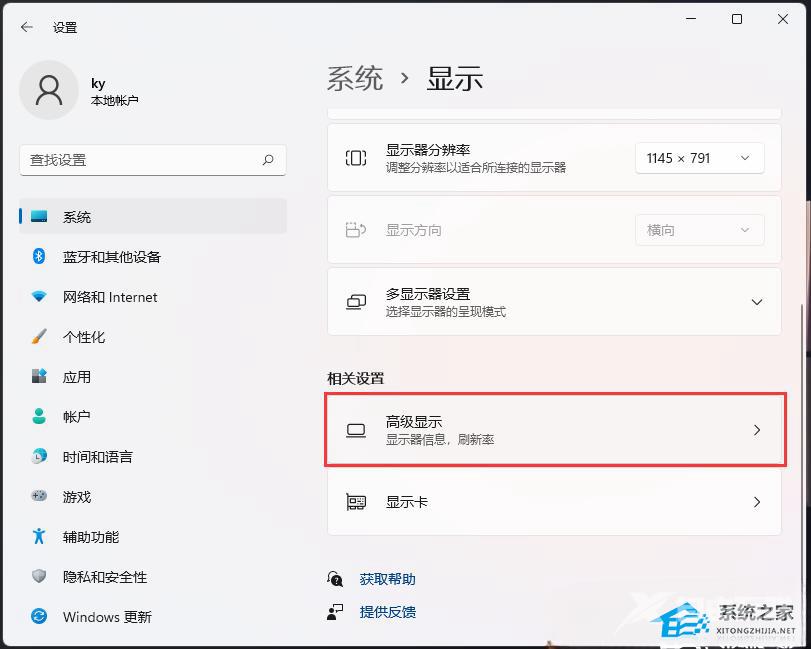
Task: Go to 网络和 Internet settings
Action: tap(153, 296)
